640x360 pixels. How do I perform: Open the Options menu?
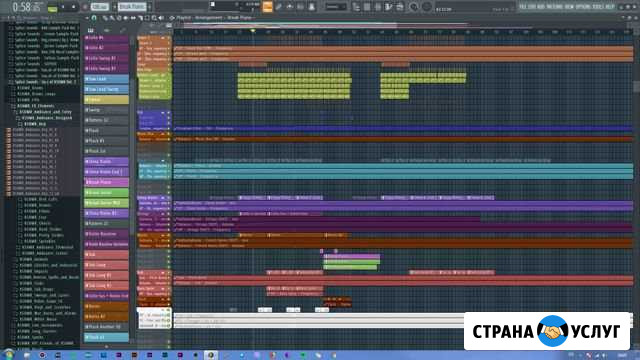[582, 7]
